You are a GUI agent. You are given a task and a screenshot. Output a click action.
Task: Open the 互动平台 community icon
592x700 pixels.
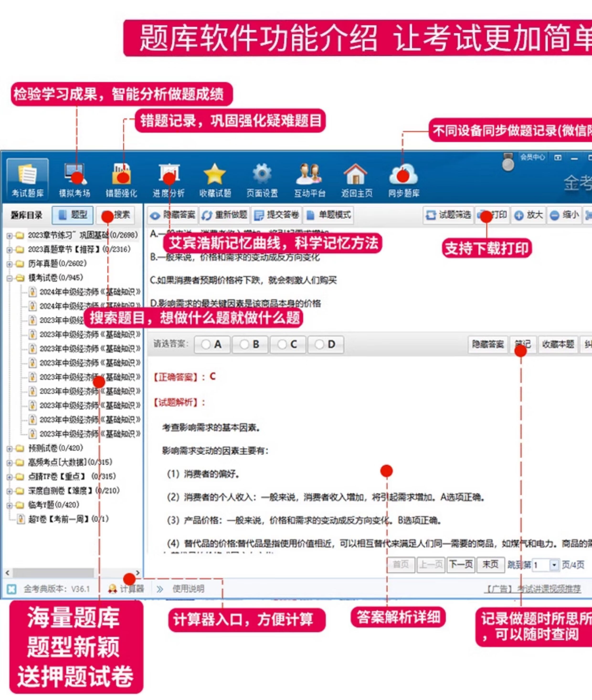coord(309,180)
